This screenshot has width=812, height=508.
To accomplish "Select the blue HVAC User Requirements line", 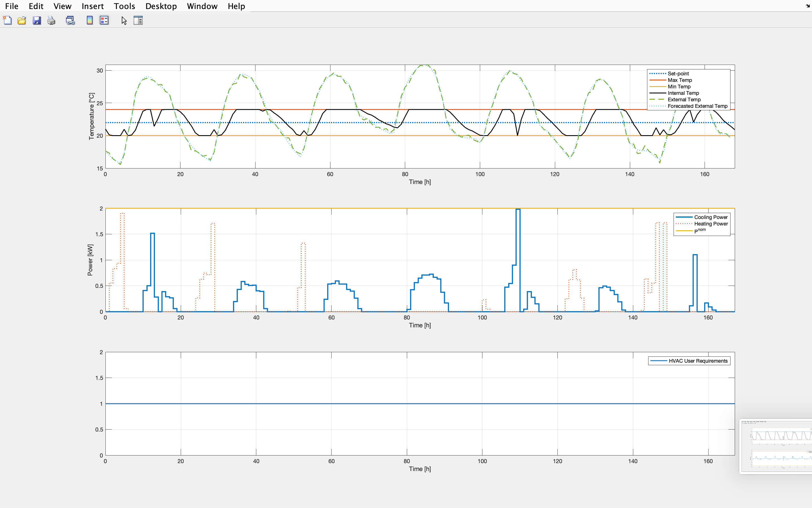I will click(x=420, y=404).
